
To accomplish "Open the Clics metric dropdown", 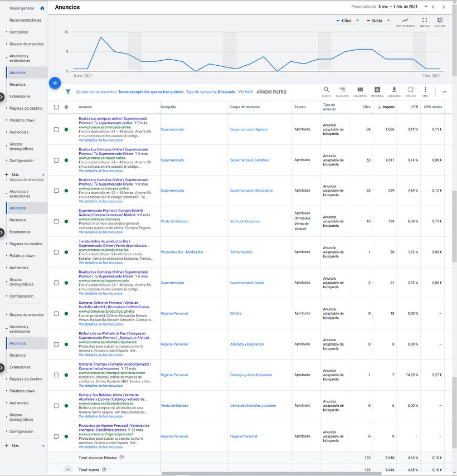I will 348,21.
